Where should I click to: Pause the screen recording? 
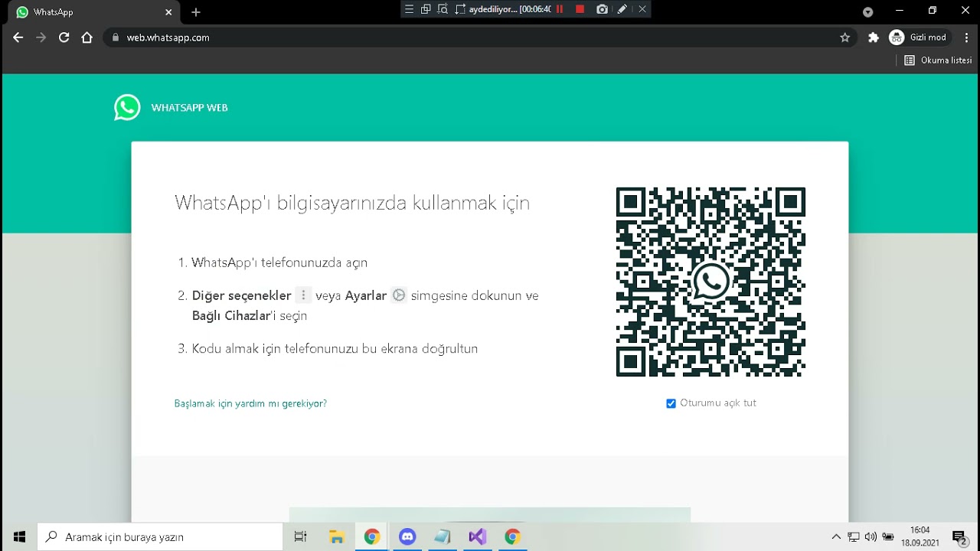pos(560,9)
